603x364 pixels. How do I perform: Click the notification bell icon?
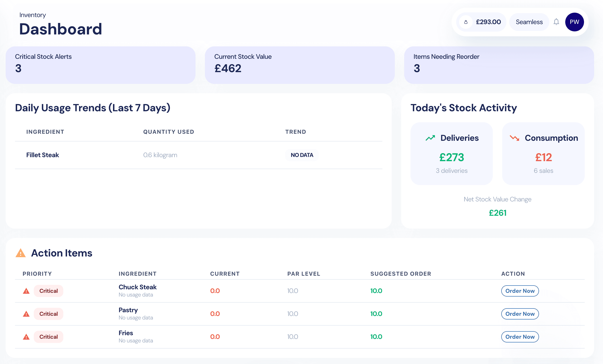click(556, 22)
